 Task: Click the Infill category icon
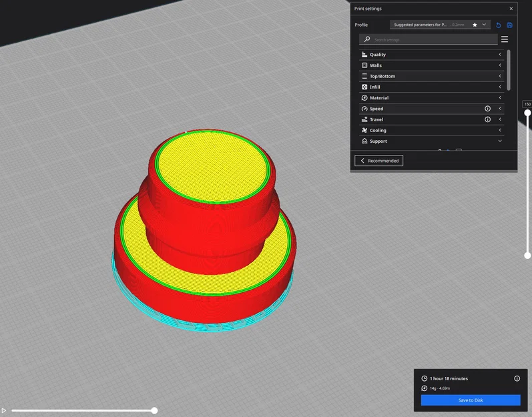(364, 87)
